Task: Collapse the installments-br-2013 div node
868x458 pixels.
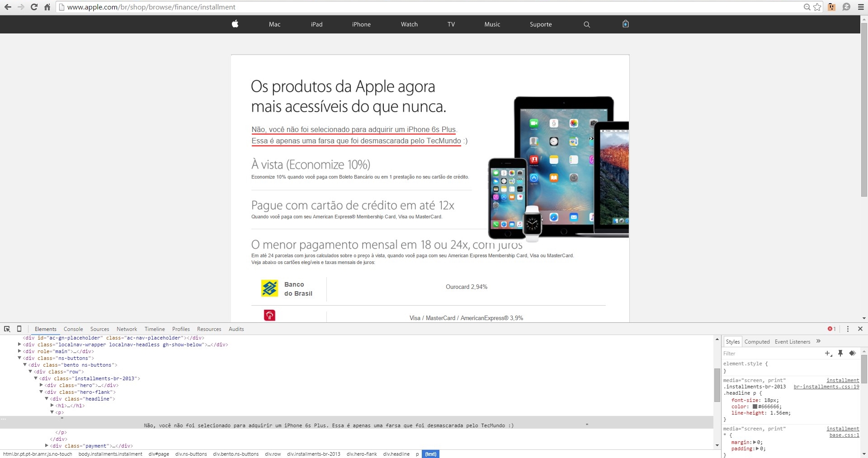Action: coord(36,378)
